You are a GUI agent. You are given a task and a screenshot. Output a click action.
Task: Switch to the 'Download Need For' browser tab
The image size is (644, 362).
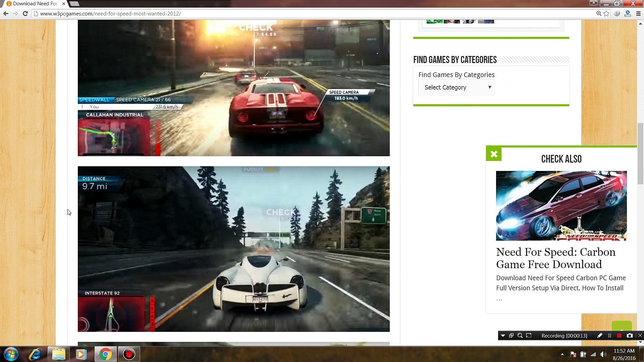click(x=34, y=4)
